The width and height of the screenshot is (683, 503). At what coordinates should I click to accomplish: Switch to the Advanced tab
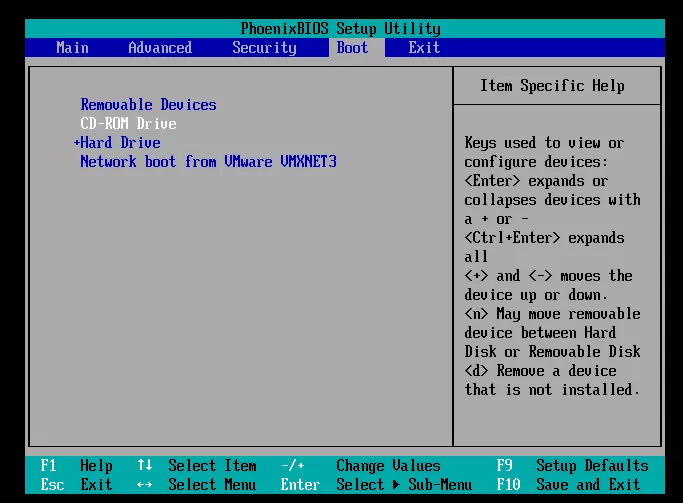[160, 48]
